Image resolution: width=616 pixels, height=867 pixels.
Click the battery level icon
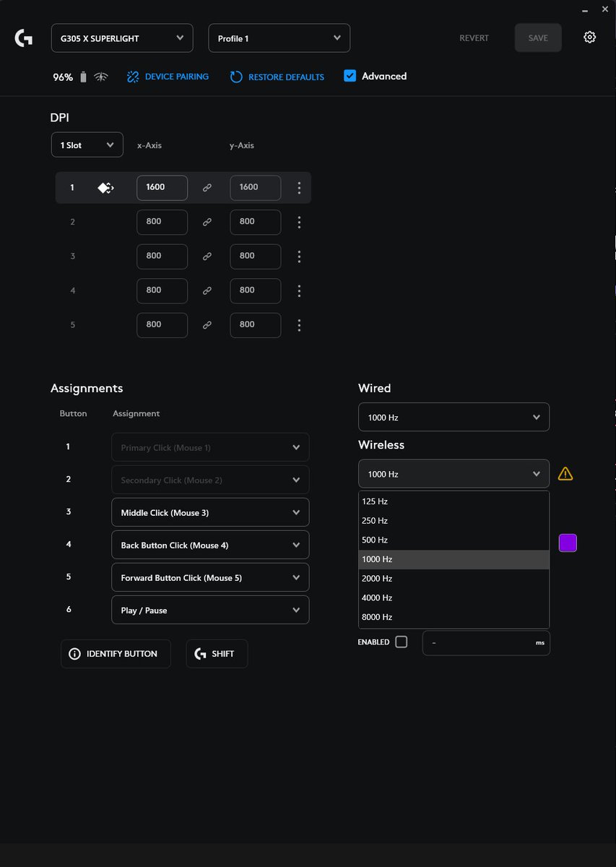(83, 77)
